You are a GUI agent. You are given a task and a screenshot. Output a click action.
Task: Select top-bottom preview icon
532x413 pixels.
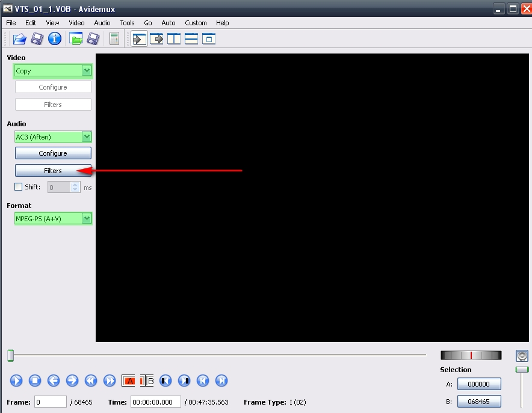(x=191, y=39)
